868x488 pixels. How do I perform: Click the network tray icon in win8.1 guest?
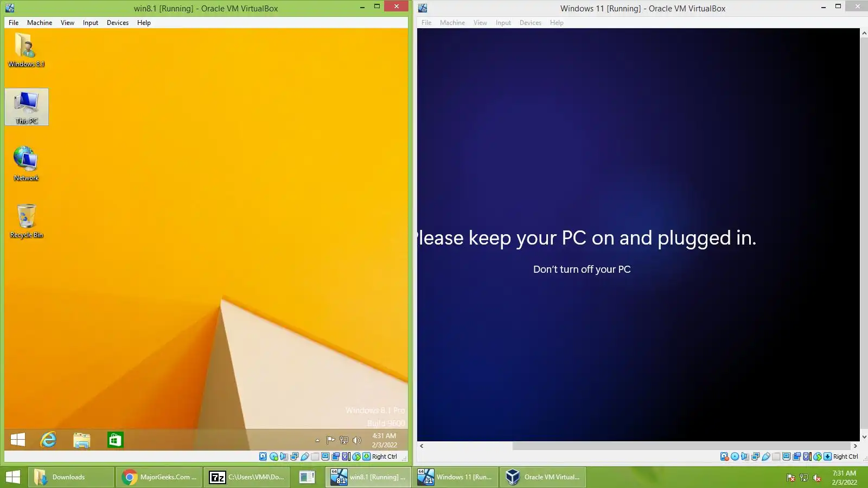(344, 440)
